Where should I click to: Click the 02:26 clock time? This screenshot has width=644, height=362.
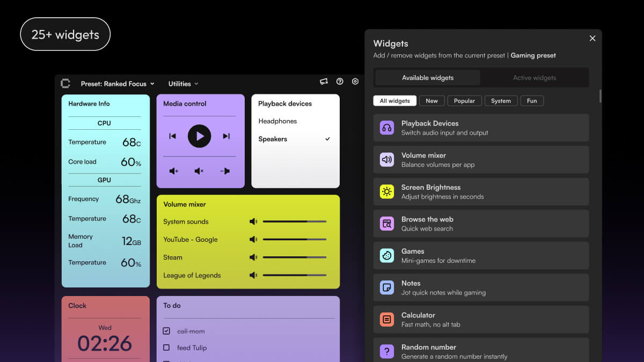point(105,343)
